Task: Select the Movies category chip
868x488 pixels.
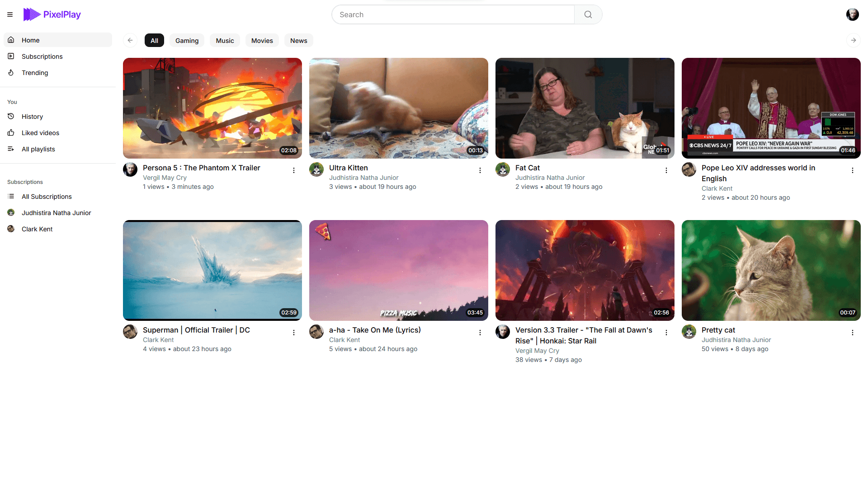Action: (262, 40)
